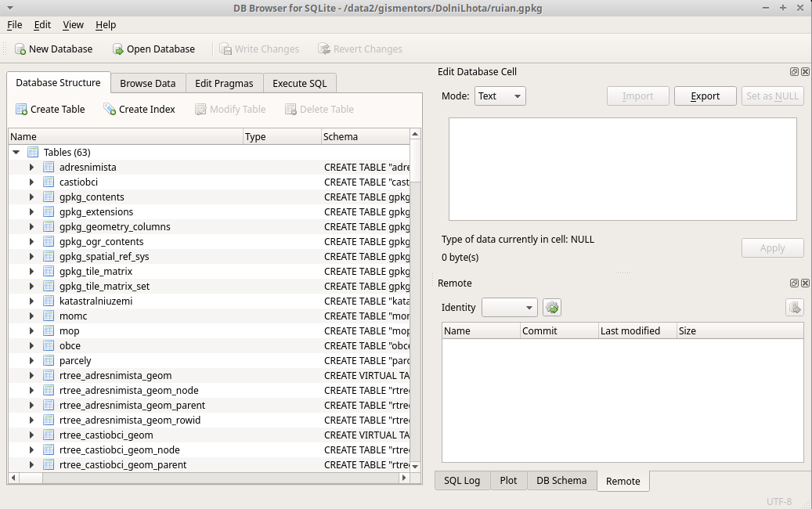Open the Mode dropdown set to Text

[500, 96]
